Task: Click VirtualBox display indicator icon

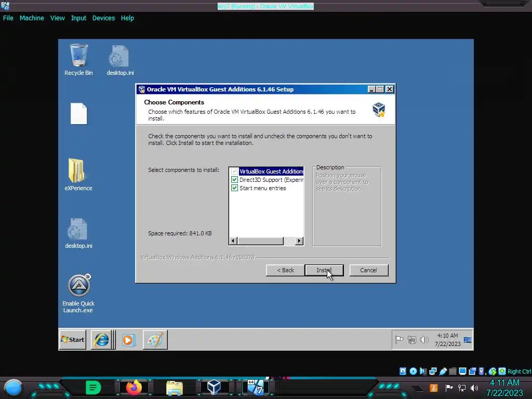Action: (x=462, y=371)
